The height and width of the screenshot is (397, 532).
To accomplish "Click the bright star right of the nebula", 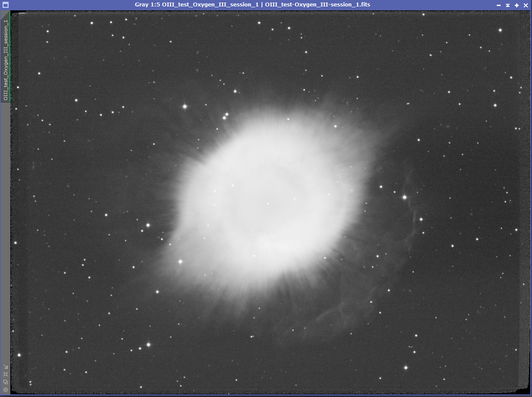I will click(404, 197).
